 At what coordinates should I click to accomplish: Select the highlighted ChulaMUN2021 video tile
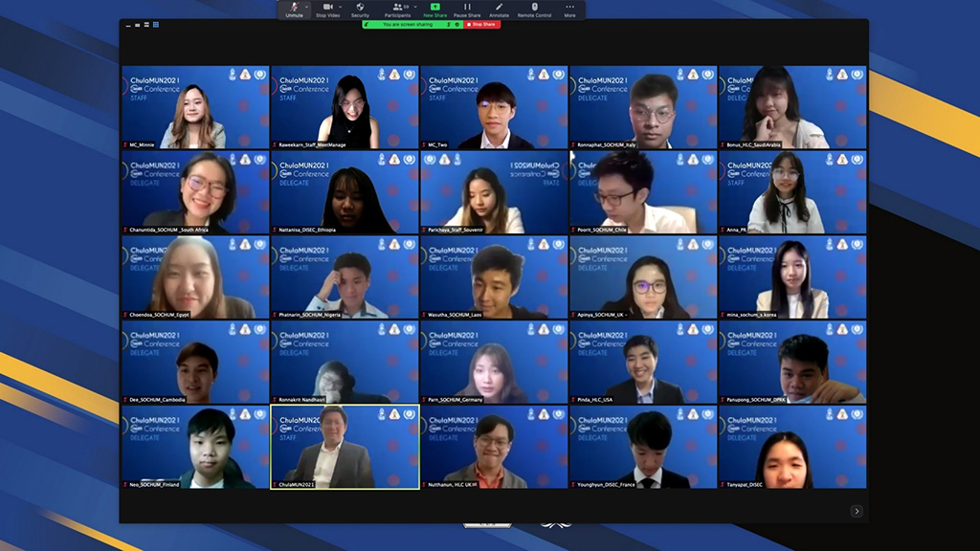345,447
